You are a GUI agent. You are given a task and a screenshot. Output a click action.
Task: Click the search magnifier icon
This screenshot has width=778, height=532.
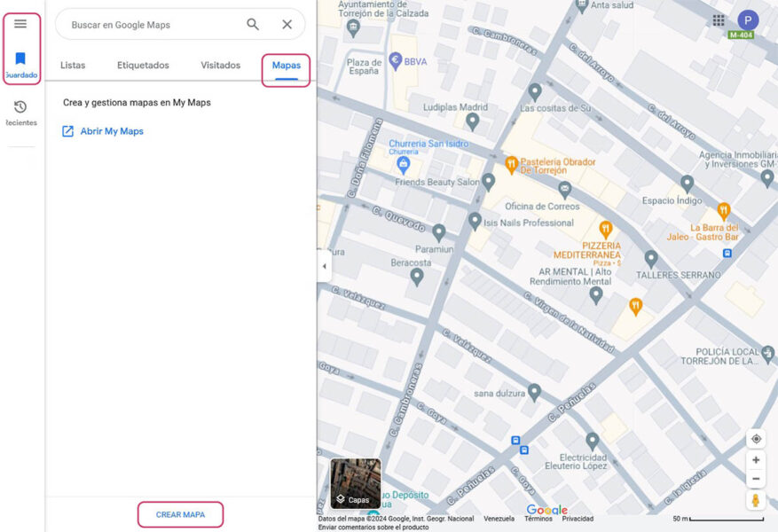pyautogui.click(x=253, y=24)
